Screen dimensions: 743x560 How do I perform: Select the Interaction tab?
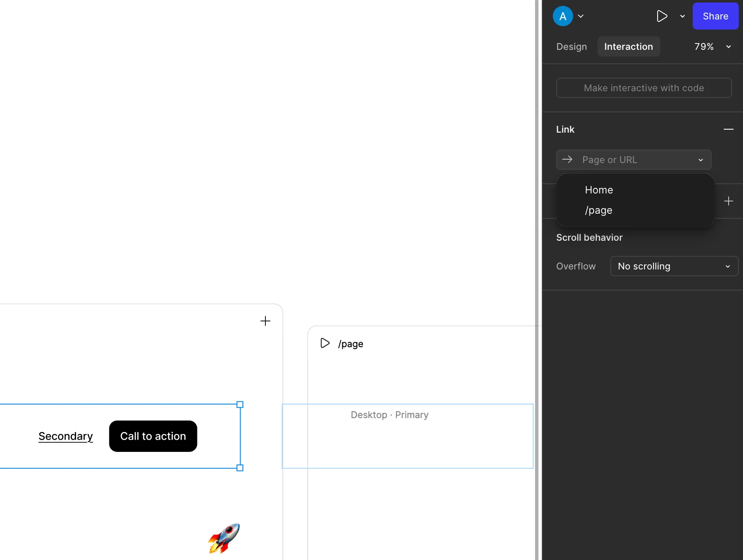point(628,46)
